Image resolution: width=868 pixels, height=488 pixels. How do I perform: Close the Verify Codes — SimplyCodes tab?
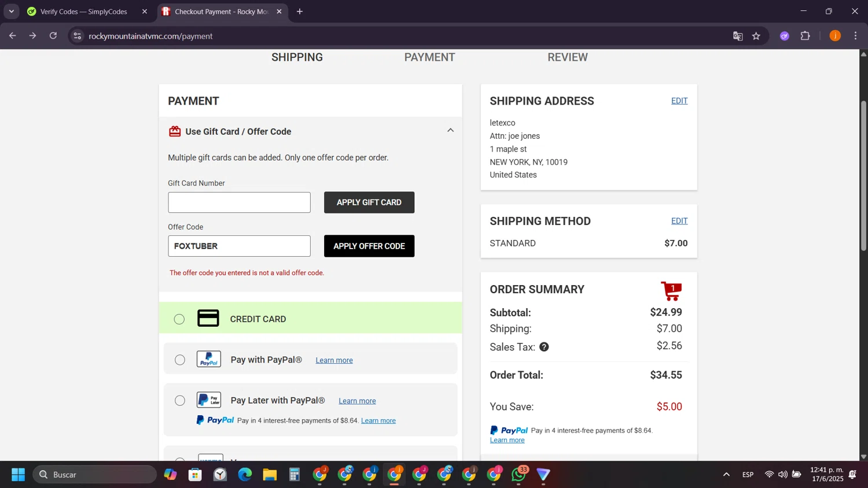click(x=145, y=12)
